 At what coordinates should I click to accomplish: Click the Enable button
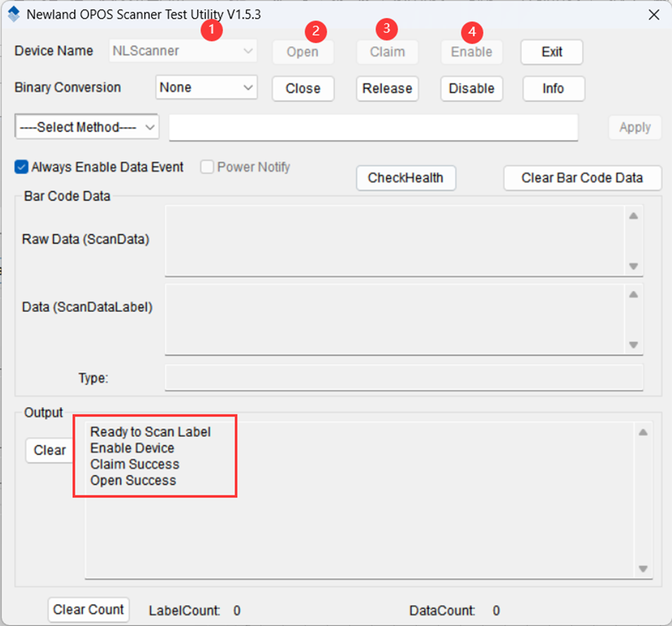coord(472,52)
